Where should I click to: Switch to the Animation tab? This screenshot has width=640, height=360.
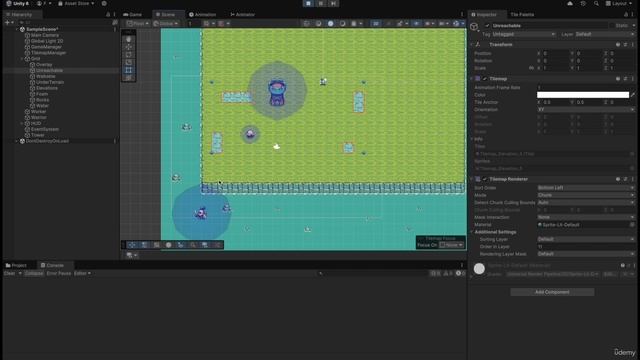[202, 14]
